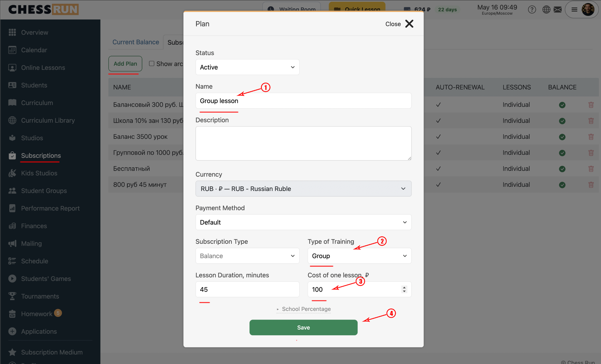This screenshot has height=364, width=601.
Task: Delete the 800 руб 45 минут plan
Action: click(591, 185)
